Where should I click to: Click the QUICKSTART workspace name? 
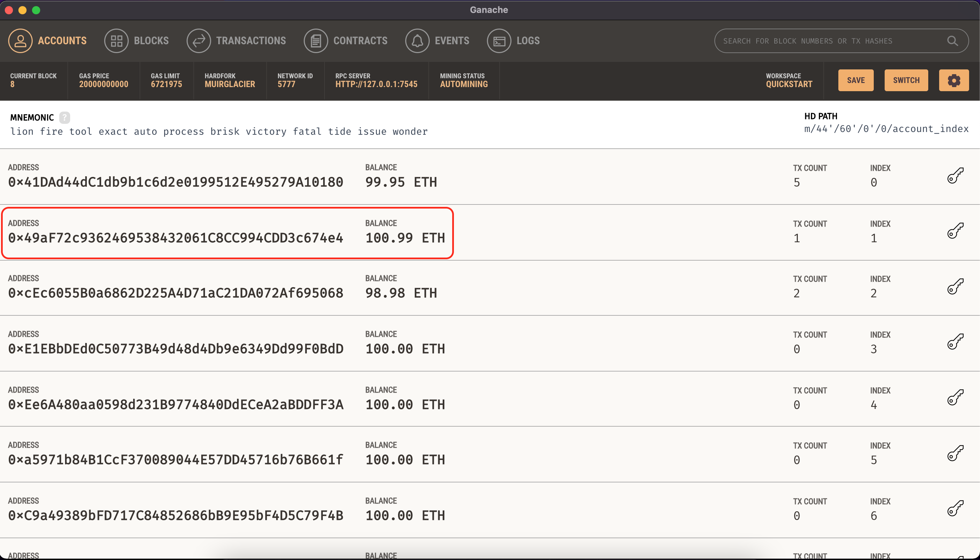pos(789,84)
